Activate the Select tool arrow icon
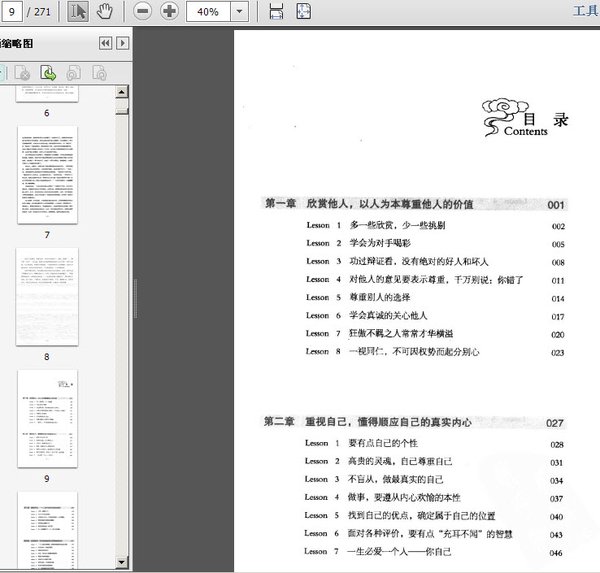600x573 pixels. pos(78,11)
